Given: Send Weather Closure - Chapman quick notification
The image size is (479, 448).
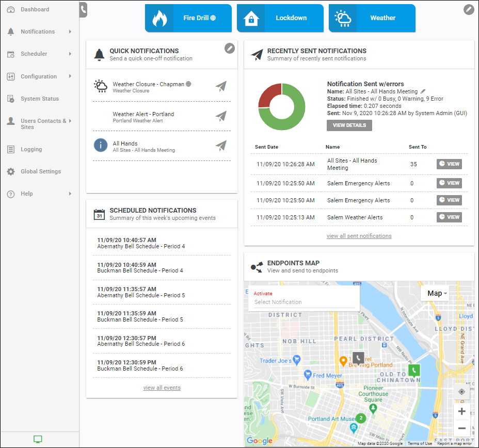Looking at the screenshot, I should tap(221, 86).
